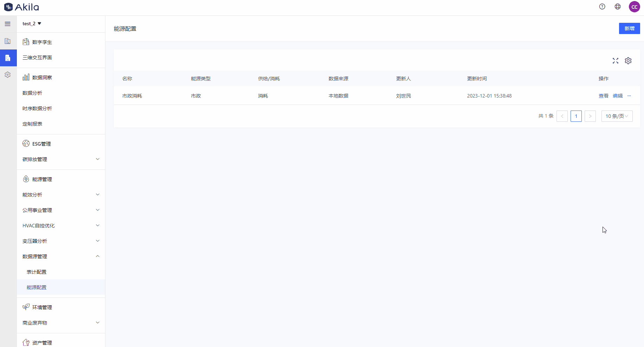
Task: Click the 供给/消耗 column header
Action: [269, 79]
